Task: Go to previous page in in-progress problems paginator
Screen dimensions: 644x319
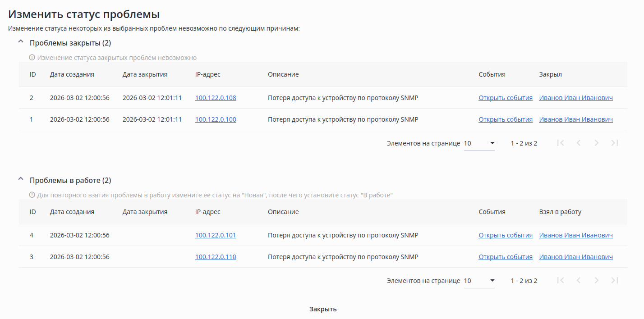Action: (x=579, y=280)
